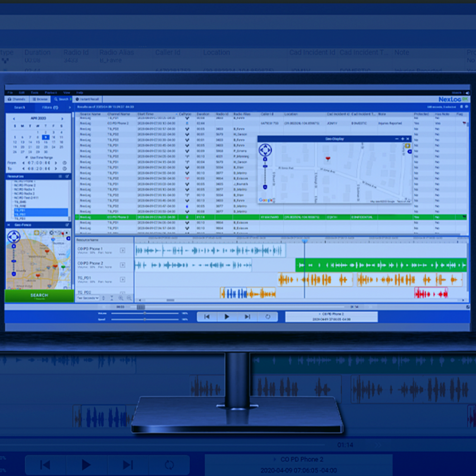Go to next month in calendar
Screen dimensions: 476x476
point(62,119)
